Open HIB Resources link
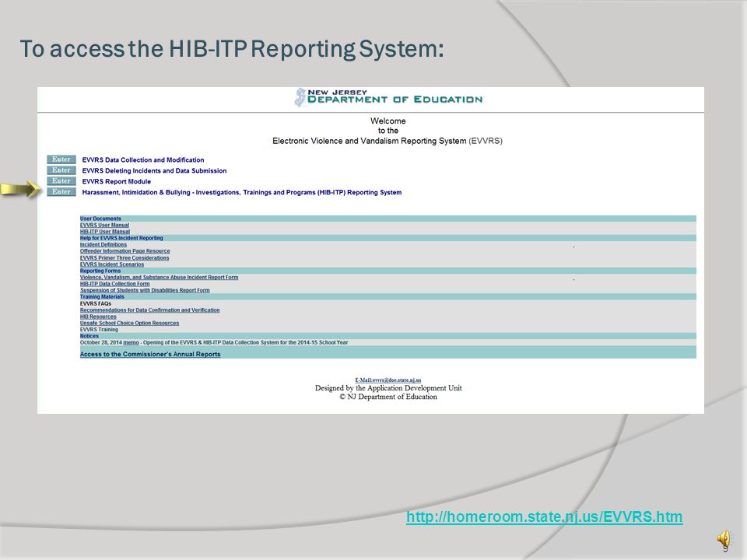 98,317
